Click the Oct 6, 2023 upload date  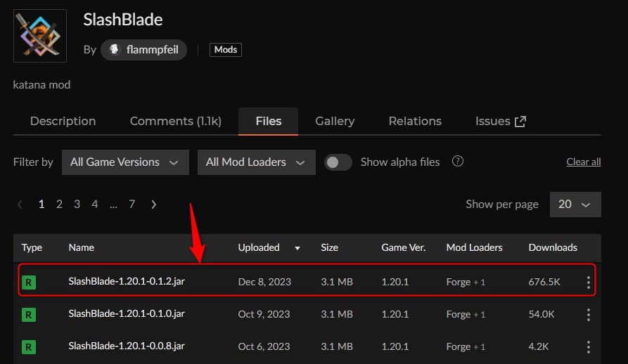[x=264, y=347]
